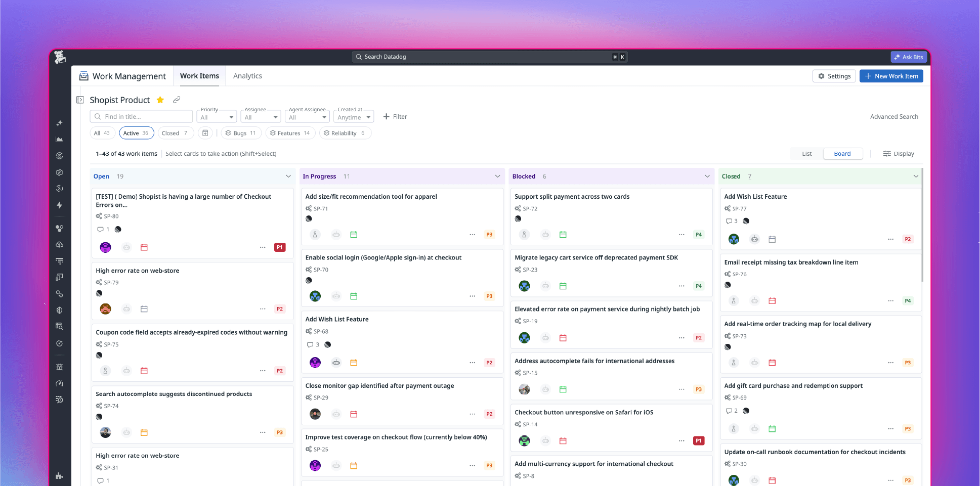Collapse the Blocked column chevron

coord(707,176)
